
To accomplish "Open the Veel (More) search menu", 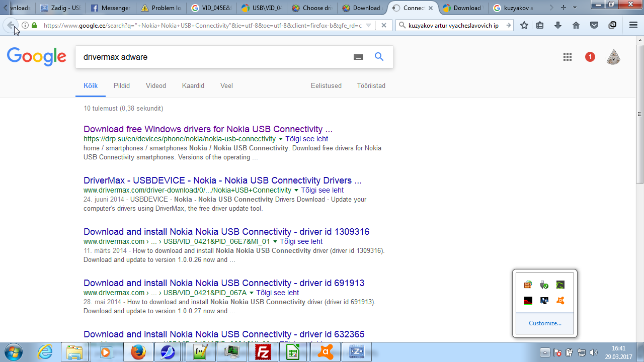I will tap(226, 86).
